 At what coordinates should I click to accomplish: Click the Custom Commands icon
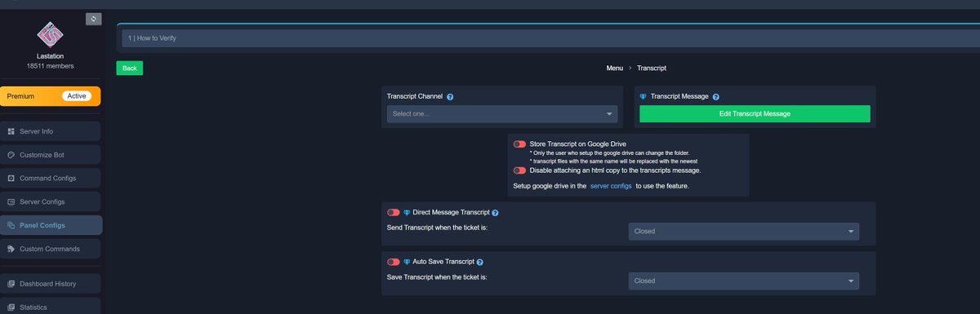point(11,249)
